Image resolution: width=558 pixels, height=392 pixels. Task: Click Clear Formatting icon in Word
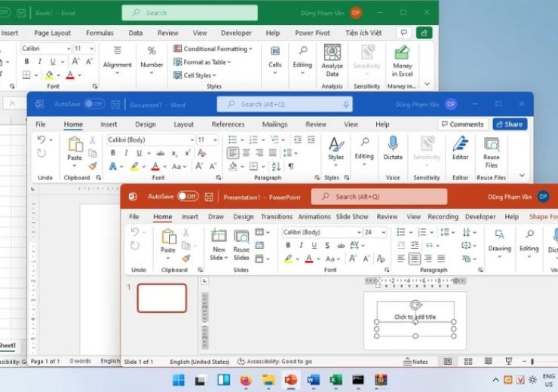[202, 153]
